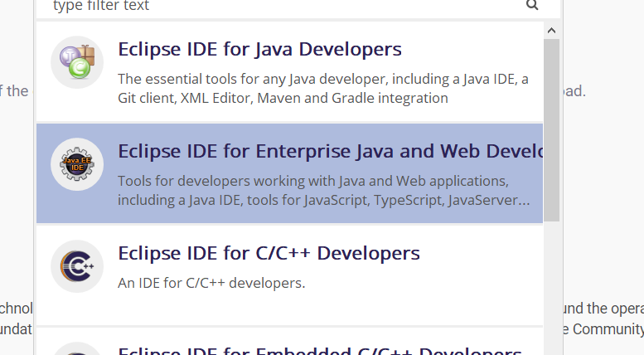
Task: Click the Java Developers package description text
Action: (x=322, y=89)
